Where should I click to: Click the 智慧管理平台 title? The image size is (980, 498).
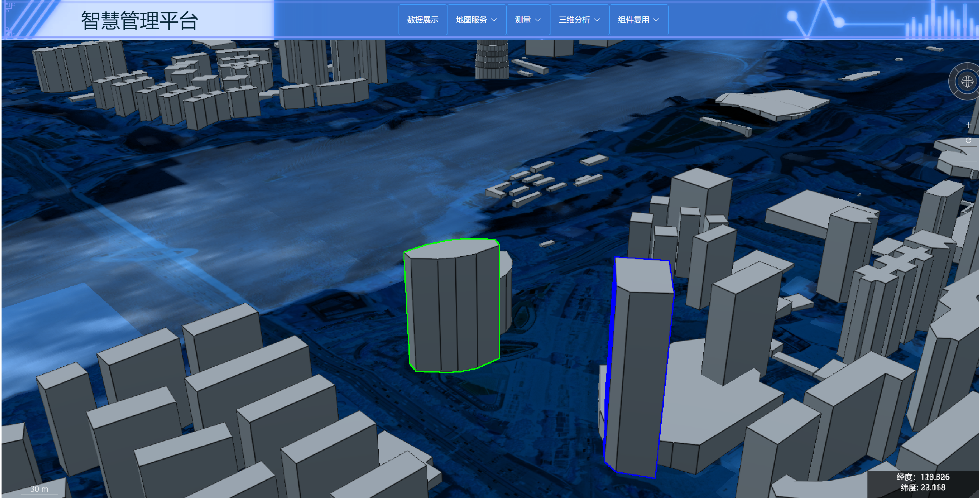[139, 20]
